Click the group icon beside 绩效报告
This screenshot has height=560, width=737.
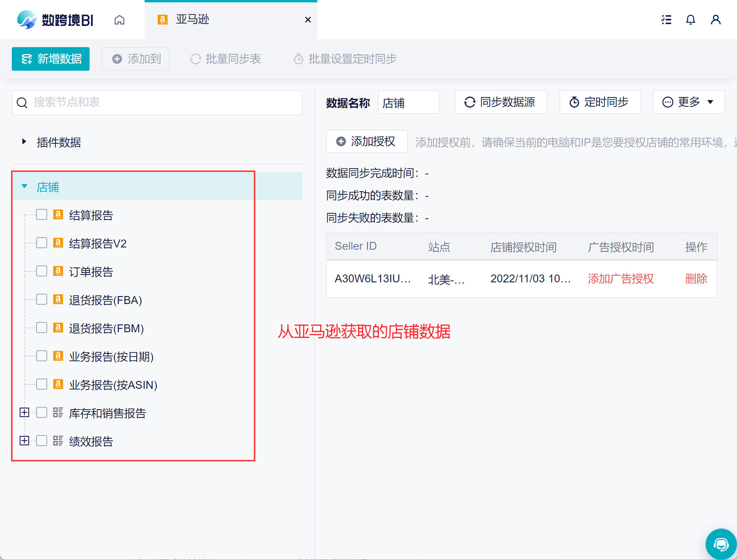click(x=58, y=441)
